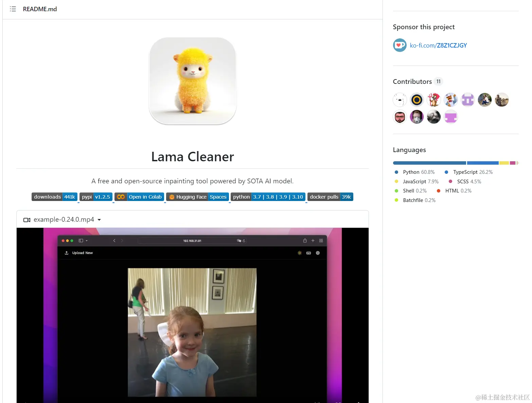Open the red cartoon character contributor avatar
This screenshot has width=532, height=403.
point(434,100)
